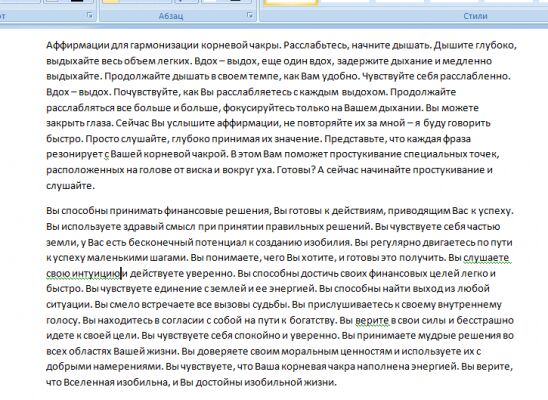Click the word "Расслабьтесь" in first line
The image size is (548, 400).
pos(316,45)
